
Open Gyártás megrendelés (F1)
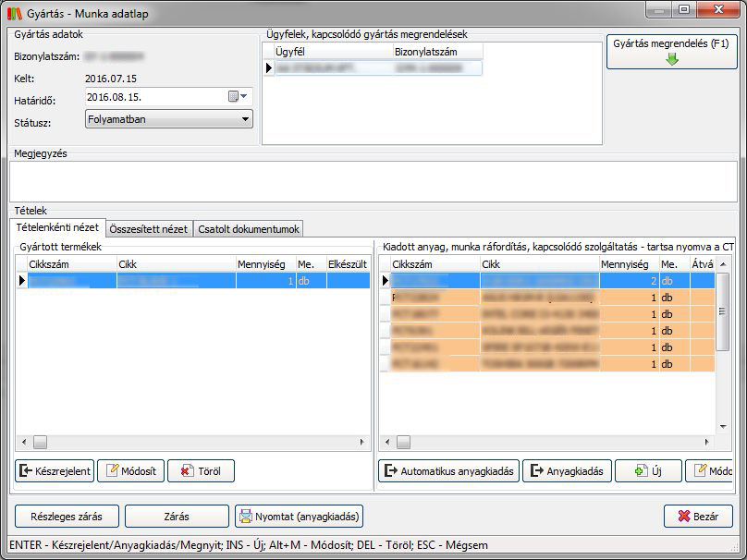point(671,52)
